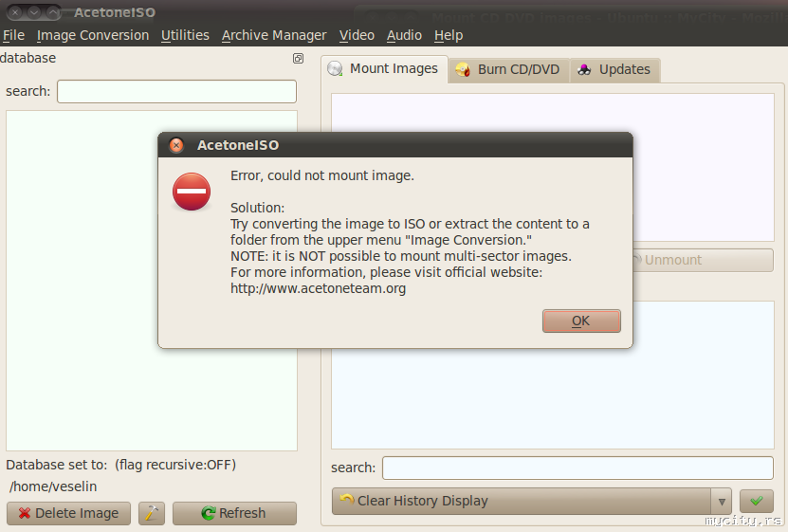
Task: Click the burn disc icon on Burn tab
Action: [463, 69]
